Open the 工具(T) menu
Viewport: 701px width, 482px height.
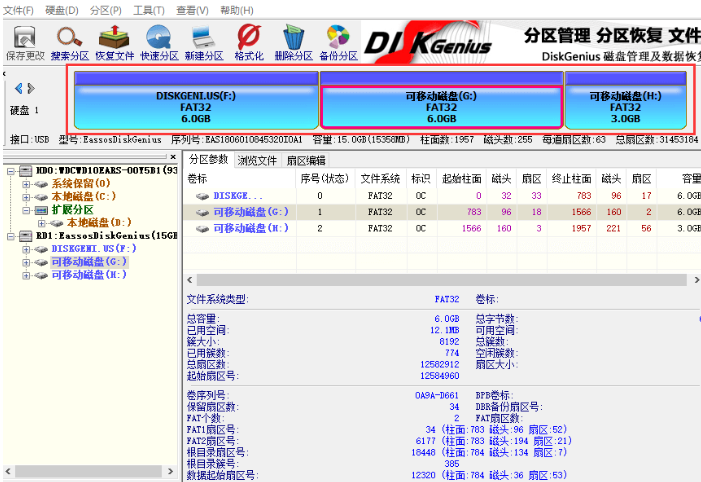149,10
